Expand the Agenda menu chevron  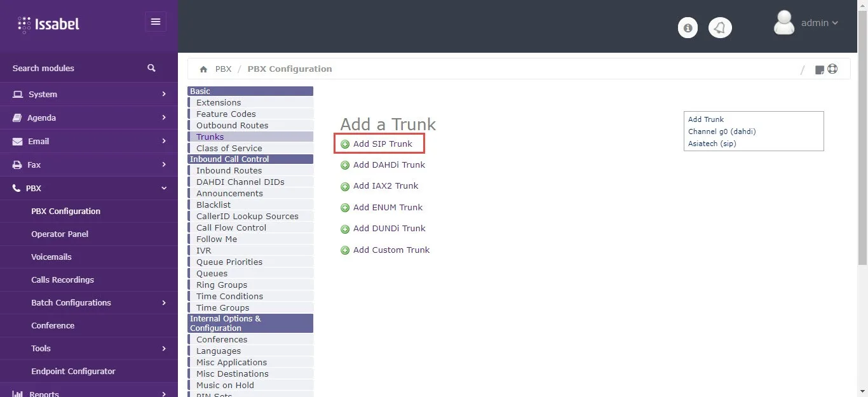[164, 118]
